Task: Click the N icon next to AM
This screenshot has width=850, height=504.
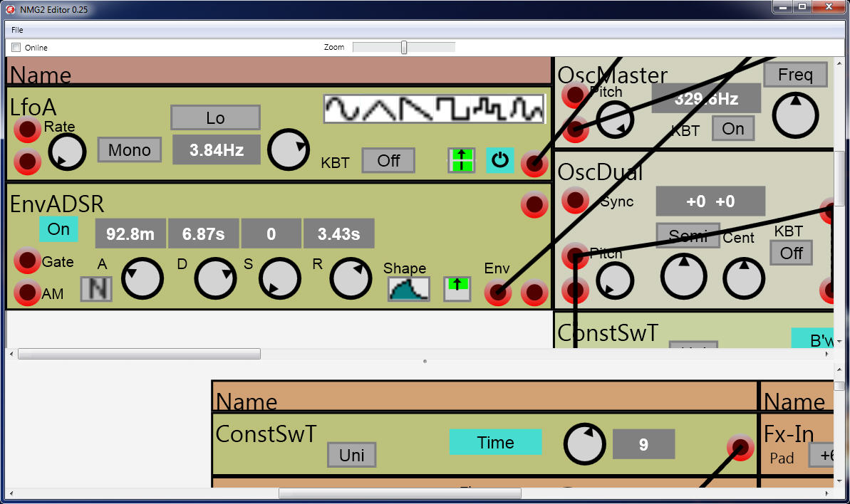Action: (x=96, y=289)
